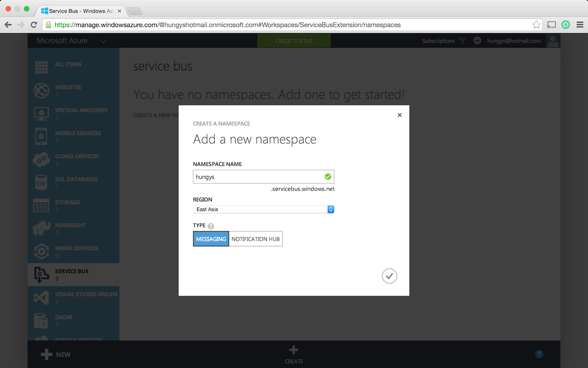Open the All Items grid icon
This screenshot has height=368, width=588.
pos(41,67)
